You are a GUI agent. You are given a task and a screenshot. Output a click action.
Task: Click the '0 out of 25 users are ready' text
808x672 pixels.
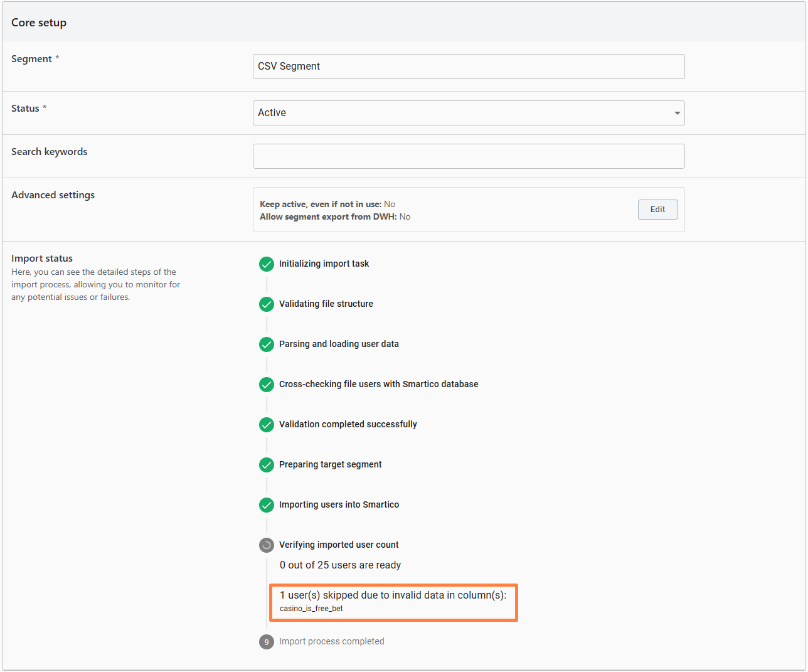pyautogui.click(x=340, y=565)
